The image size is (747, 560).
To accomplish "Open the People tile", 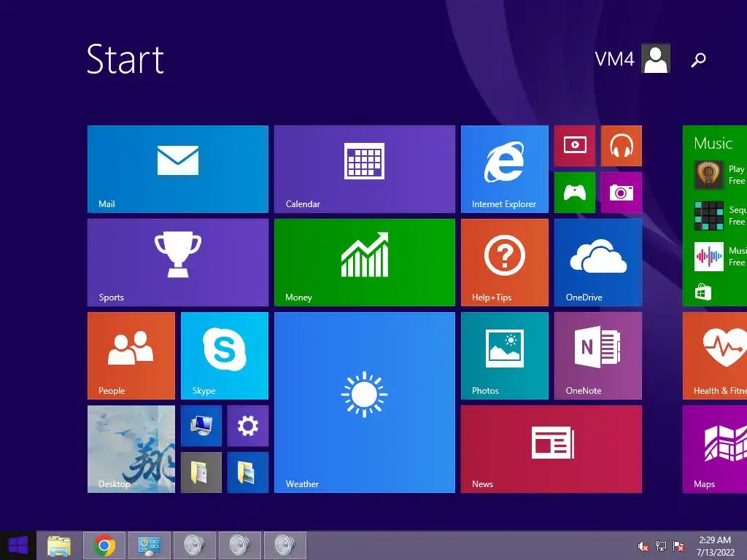I will 131,356.
